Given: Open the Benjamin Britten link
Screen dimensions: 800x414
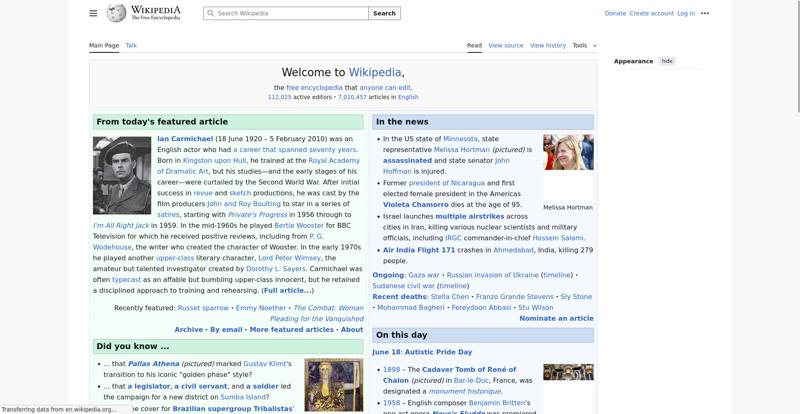Looking at the screenshot, I should tap(499, 403).
